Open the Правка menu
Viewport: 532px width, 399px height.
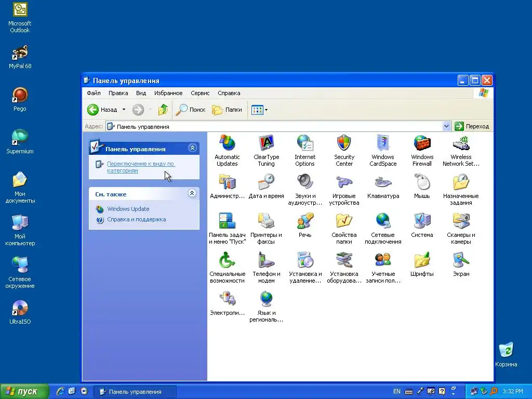(x=118, y=93)
